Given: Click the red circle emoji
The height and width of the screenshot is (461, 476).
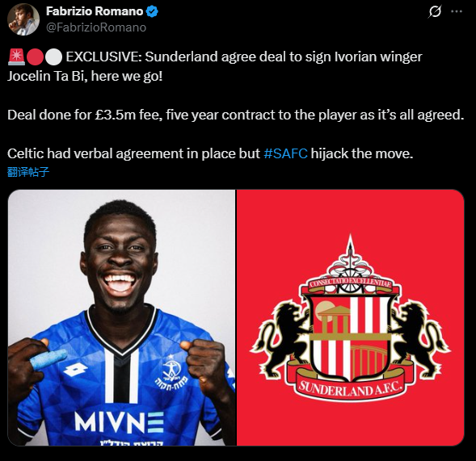Looking at the screenshot, I should (x=36, y=57).
